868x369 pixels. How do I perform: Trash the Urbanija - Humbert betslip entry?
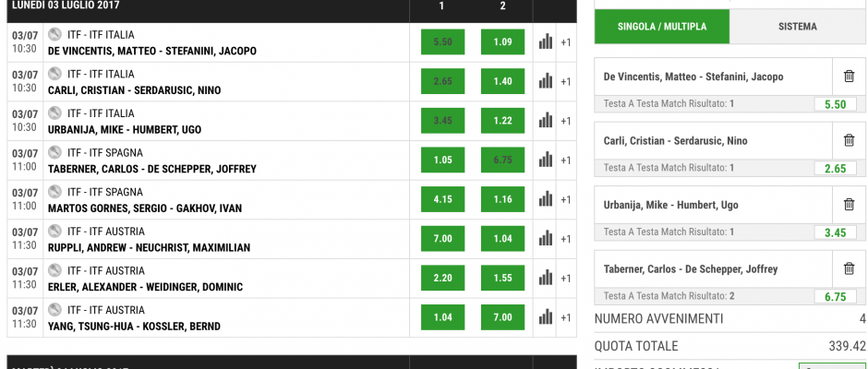849,204
